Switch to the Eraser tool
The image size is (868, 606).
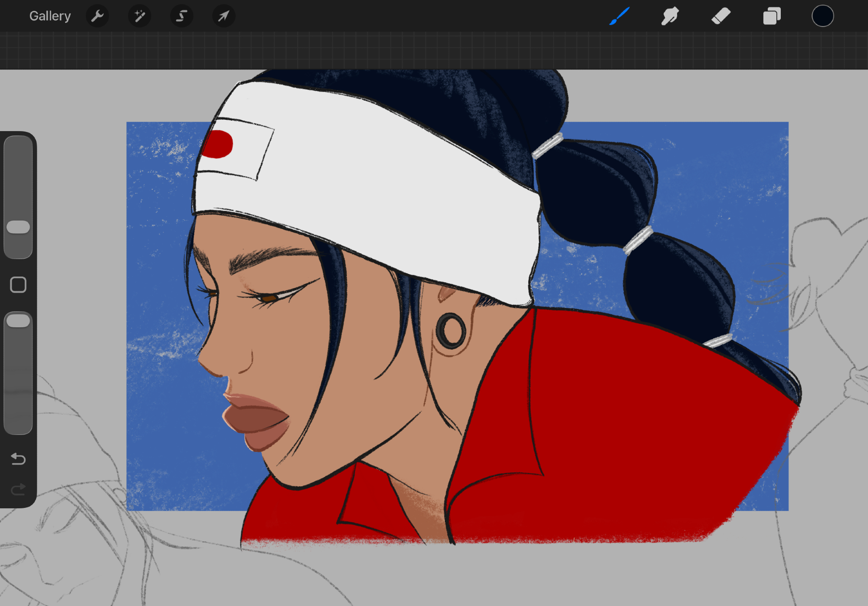click(x=721, y=16)
